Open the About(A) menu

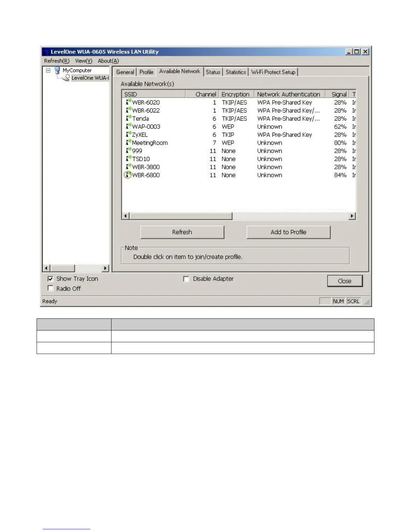coord(108,61)
